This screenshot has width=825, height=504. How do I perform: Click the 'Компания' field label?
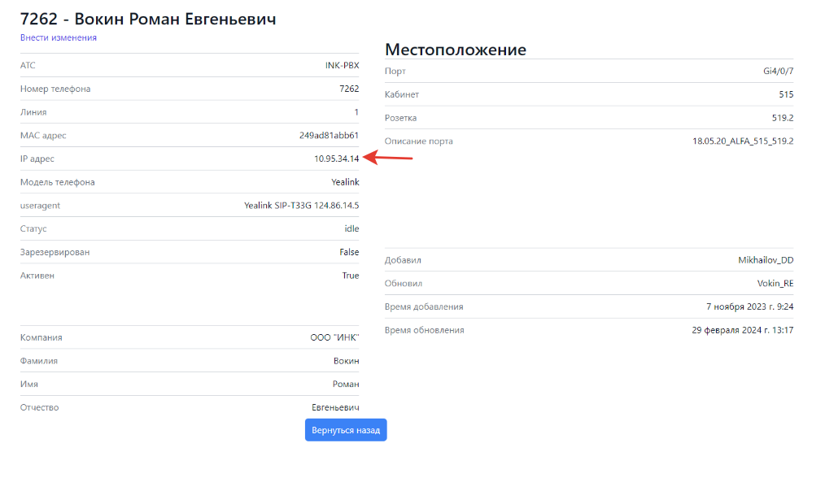[41, 337]
